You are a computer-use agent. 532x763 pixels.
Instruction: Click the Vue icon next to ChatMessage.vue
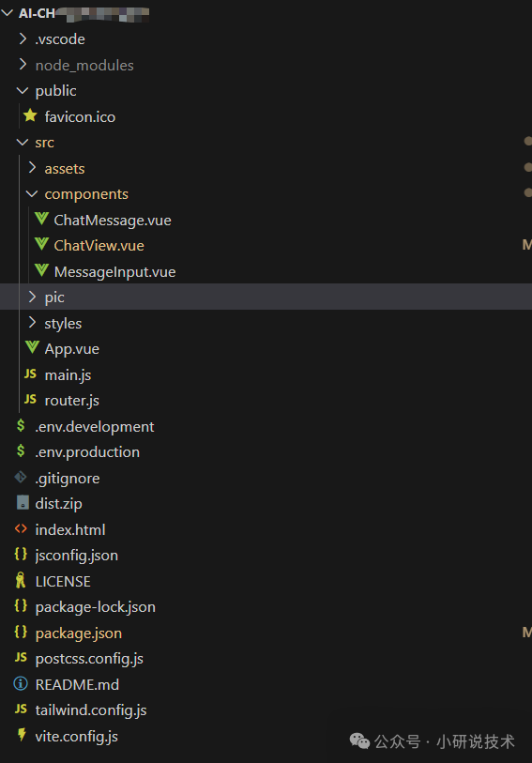[41, 219]
